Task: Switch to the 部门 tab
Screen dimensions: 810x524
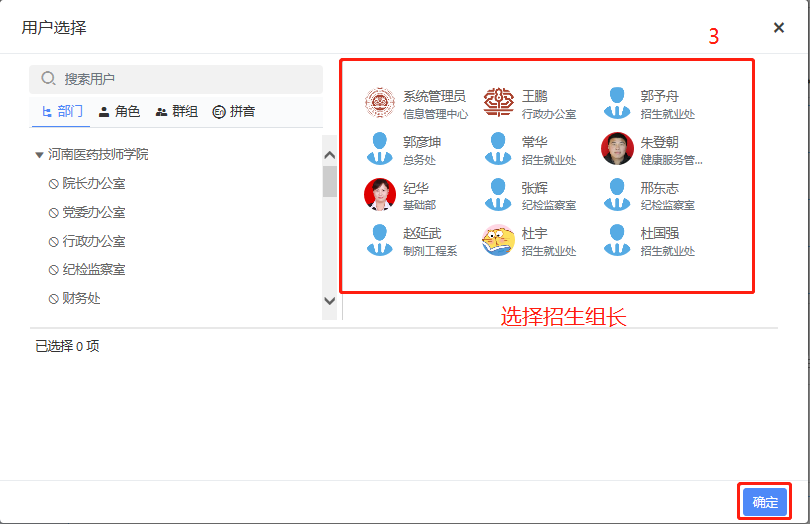Action: 62,111
